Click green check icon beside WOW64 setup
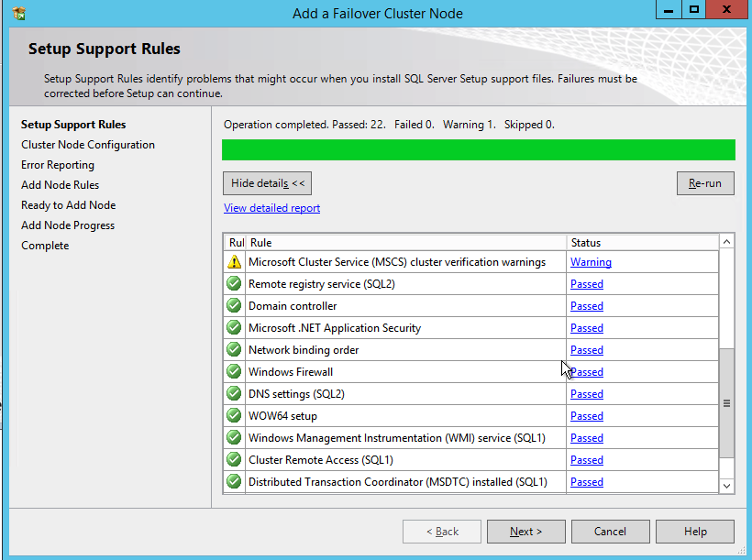The width and height of the screenshot is (752, 560). click(x=235, y=416)
